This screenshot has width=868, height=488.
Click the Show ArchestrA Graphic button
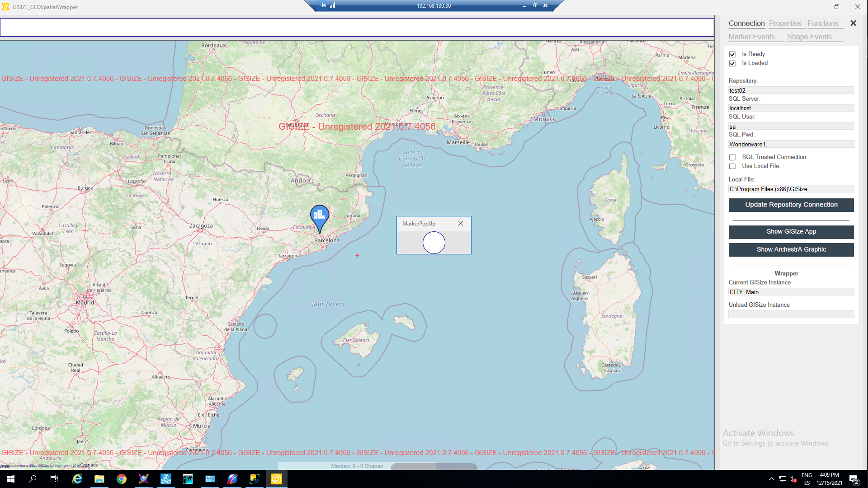(x=791, y=249)
